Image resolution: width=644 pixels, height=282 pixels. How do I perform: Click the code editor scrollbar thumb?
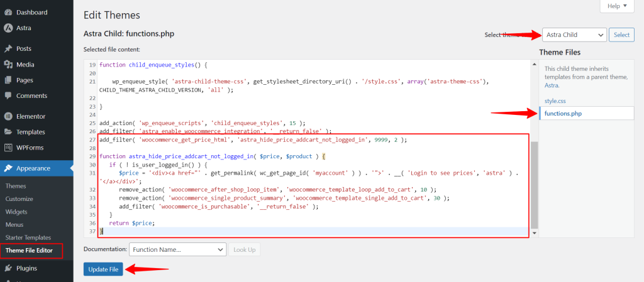pyautogui.click(x=534, y=185)
